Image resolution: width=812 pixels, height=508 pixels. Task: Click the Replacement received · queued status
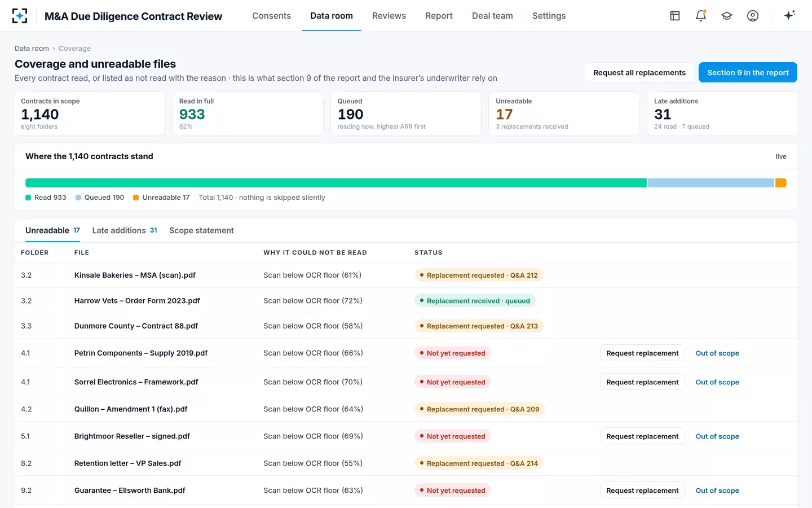click(x=475, y=301)
